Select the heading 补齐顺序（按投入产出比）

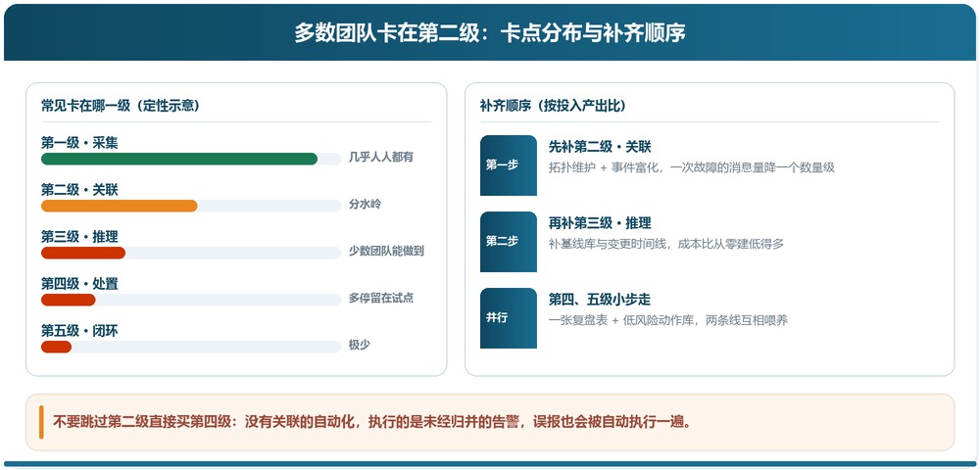[553, 106]
